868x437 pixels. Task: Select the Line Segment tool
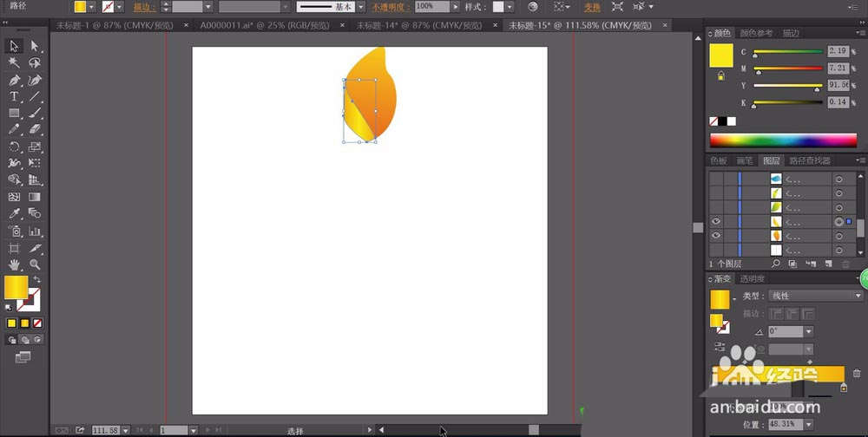(35, 97)
